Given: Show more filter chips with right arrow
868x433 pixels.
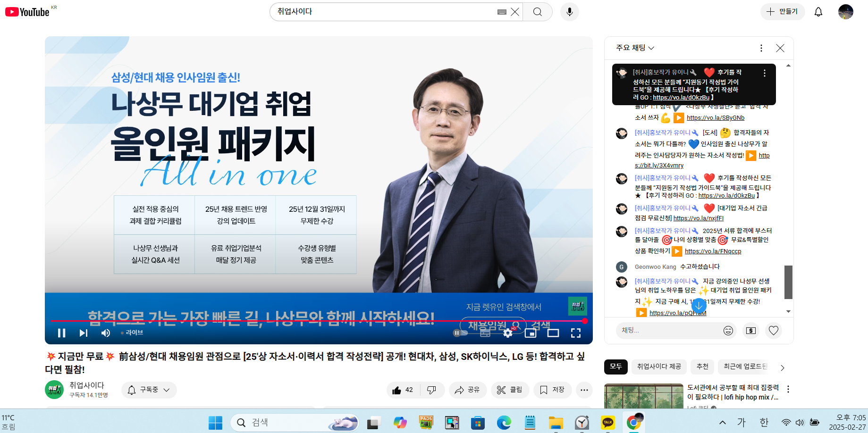Looking at the screenshot, I should pos(783,367).
